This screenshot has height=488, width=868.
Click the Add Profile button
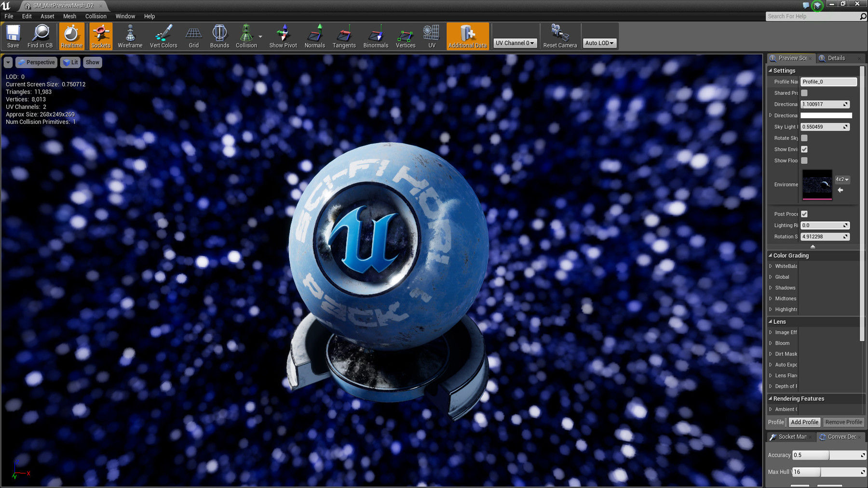click(804, 422)
